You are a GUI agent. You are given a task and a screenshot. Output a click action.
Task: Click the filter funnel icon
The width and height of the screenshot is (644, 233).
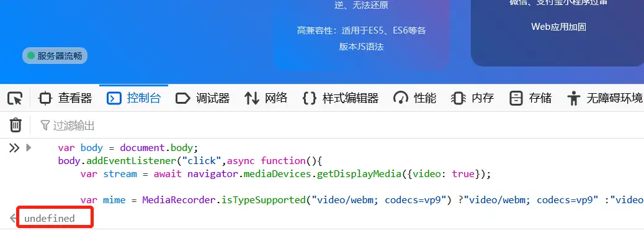[x=45, y=125]
